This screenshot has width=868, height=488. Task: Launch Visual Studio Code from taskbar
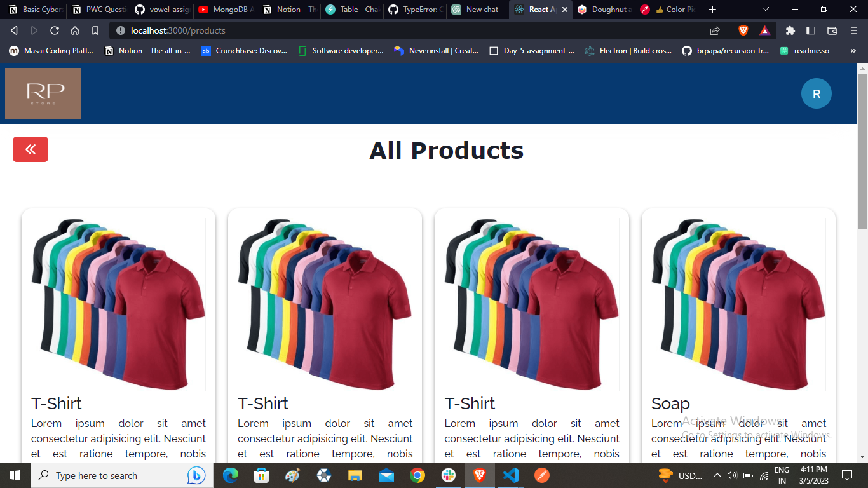tap(511, 475)
